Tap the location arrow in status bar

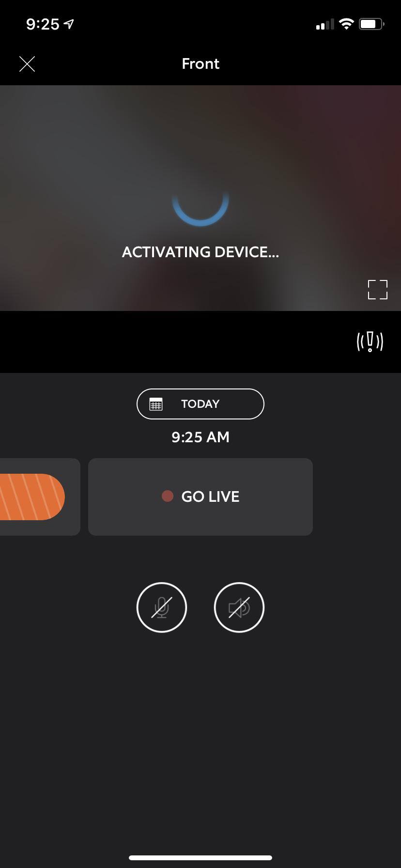pyautogui.click(x=69, y=24)
